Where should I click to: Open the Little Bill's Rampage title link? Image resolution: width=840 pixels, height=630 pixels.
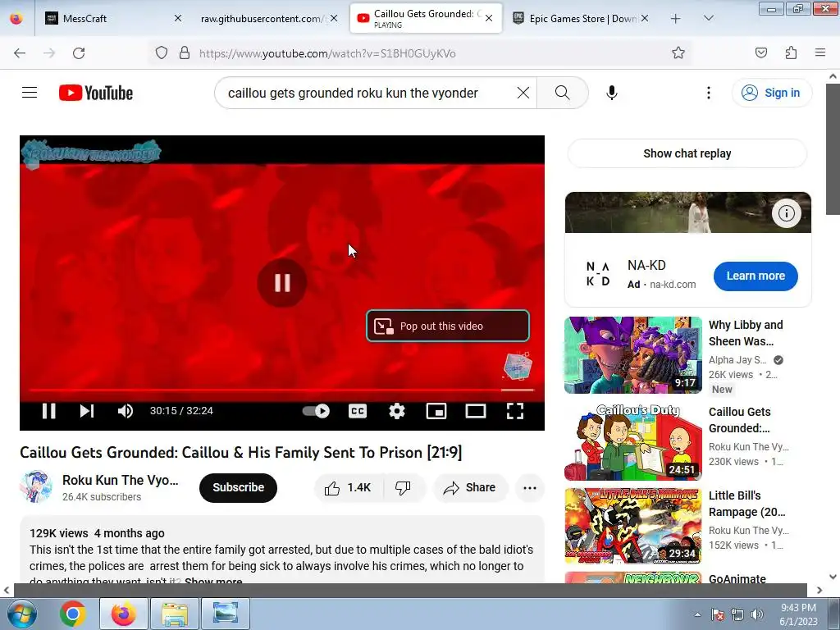click(746, 504)
